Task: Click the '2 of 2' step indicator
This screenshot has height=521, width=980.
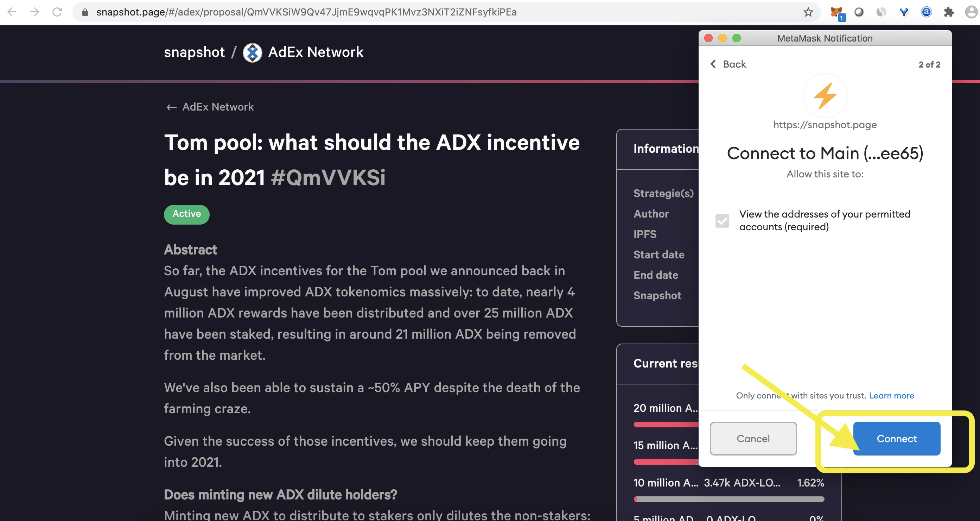Action: click(929, 64)
